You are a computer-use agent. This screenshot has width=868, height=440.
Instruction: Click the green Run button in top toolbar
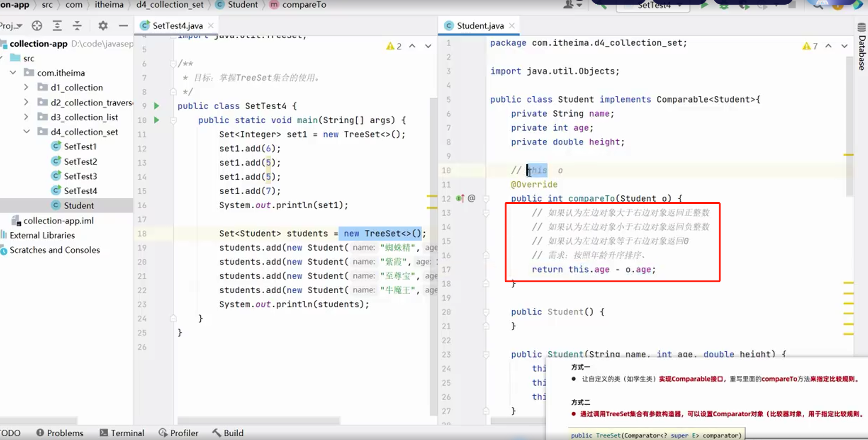pyautogui.click(x=705, y=5)
